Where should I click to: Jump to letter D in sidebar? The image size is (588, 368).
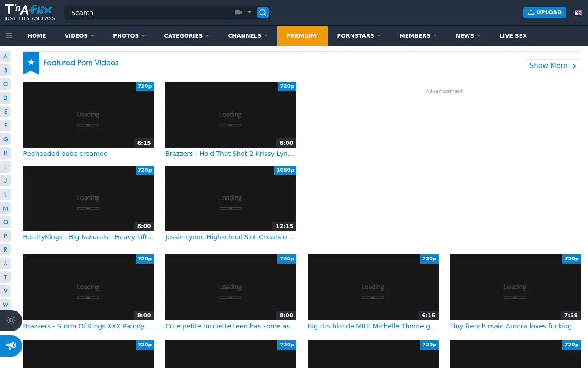coord(6,98)
